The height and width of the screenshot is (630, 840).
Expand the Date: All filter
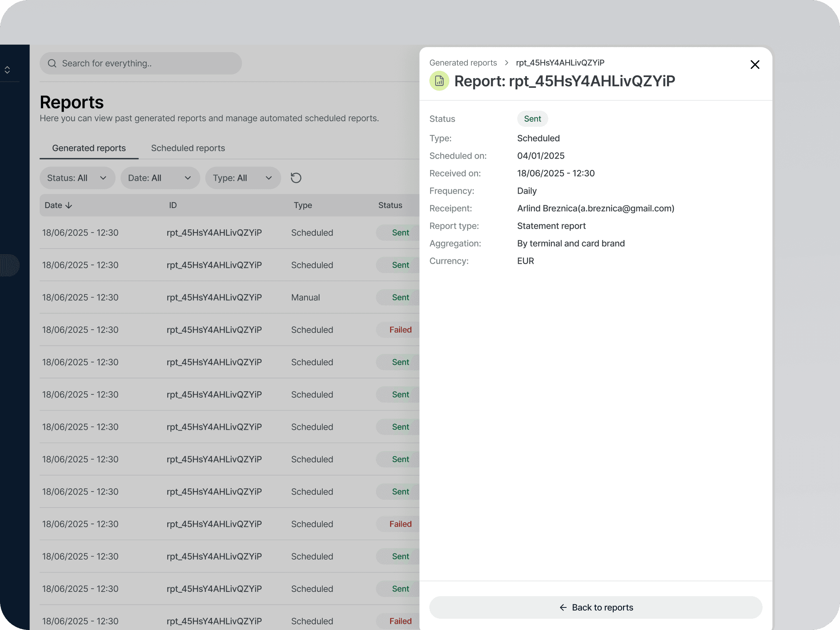tap(160, 178)
